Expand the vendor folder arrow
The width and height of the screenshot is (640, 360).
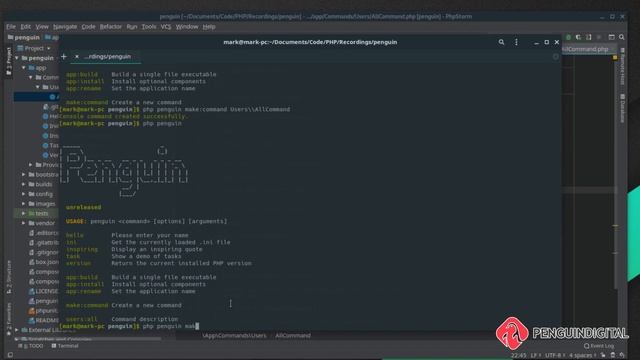24,223
